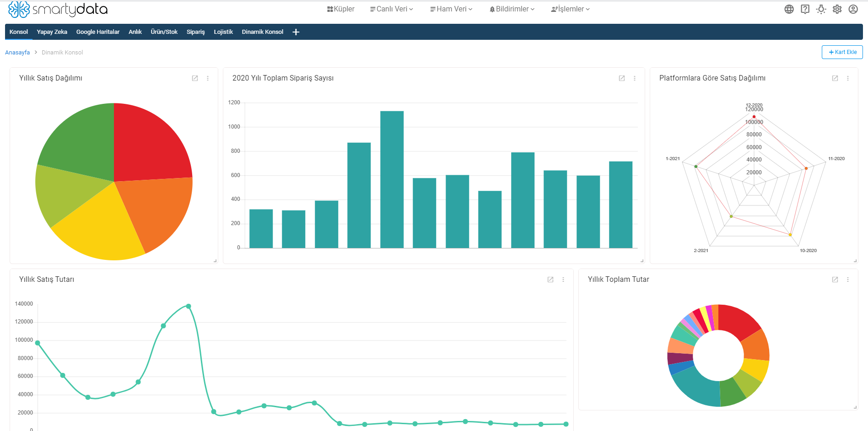Switch to the Lojistik tab

[223, 32]
